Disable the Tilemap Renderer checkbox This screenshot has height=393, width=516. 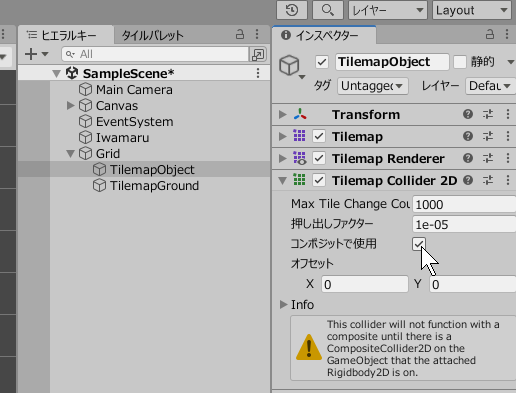(319, 158)
